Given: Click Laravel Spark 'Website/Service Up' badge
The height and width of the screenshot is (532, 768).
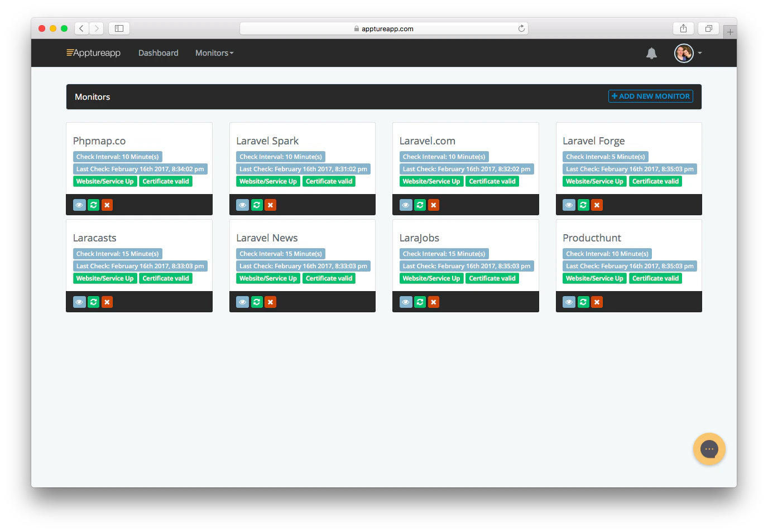Looking at the screenshot, I should [x=268, y=181].
